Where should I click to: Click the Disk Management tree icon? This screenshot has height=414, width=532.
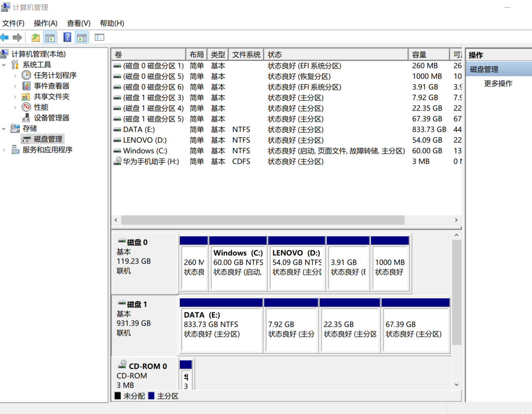[x=26, y=139]
